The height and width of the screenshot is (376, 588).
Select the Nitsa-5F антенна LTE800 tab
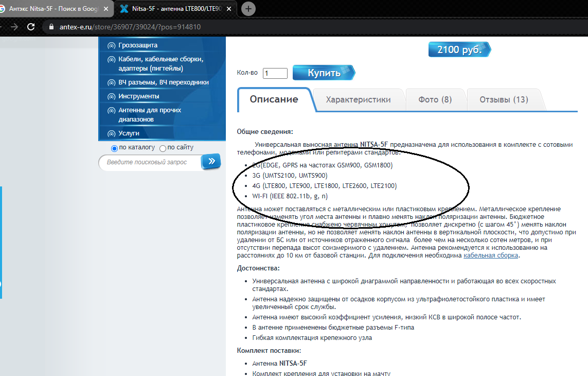(x=176, y=9)
